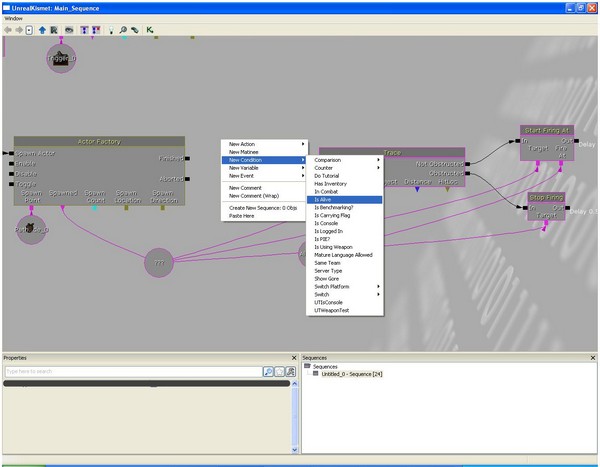Open the New Action submenu
The height and width of the screenshot is (467, 600).
coord(264,144)
